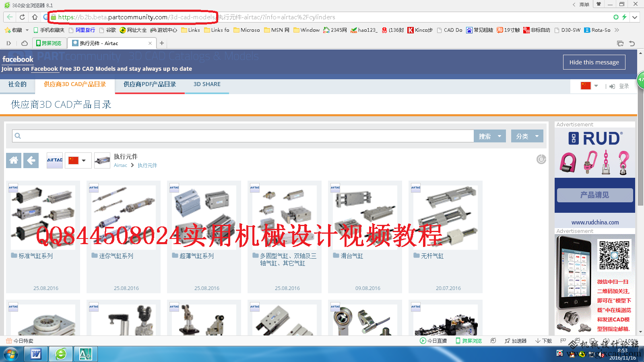Click the Facebook link in banner
The width and height of the screenshot is (644, 362).
pyautogui.click(x=44, y=69)
